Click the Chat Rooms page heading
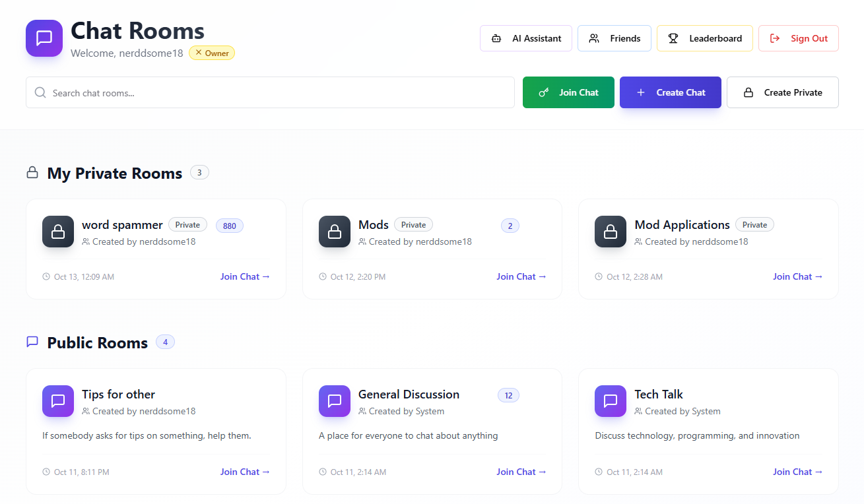 [137, 30]
